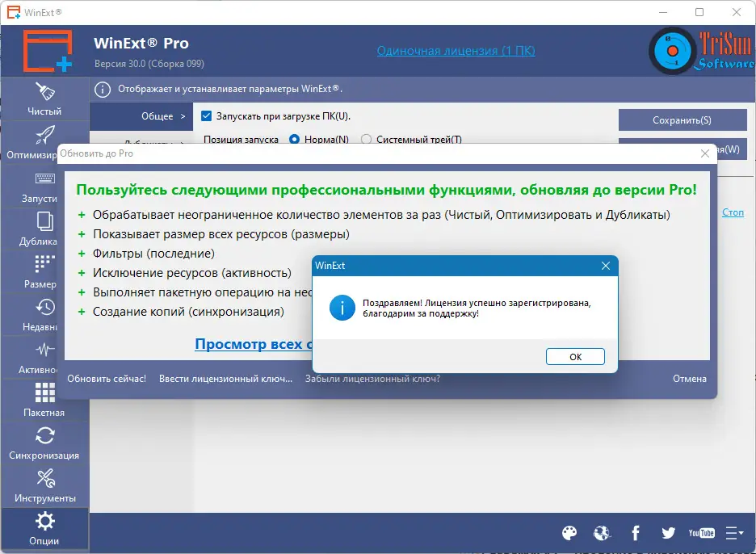
Task: Click the Сохранить(S) button
Action: tap(682, 120)
